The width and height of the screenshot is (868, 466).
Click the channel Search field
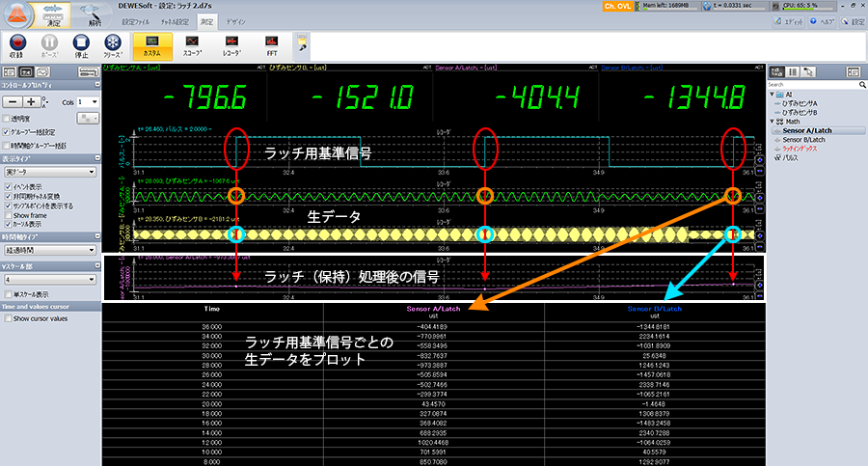click(813, 85)
